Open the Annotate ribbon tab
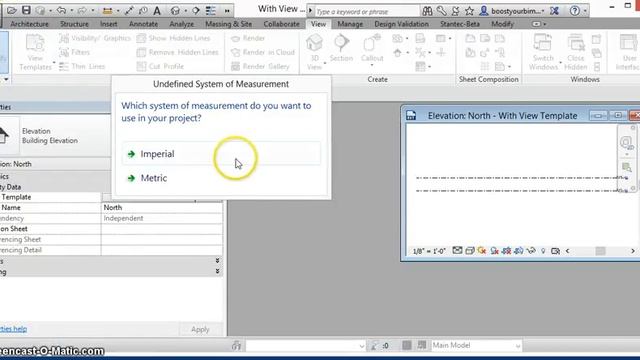 pos(143,24)
